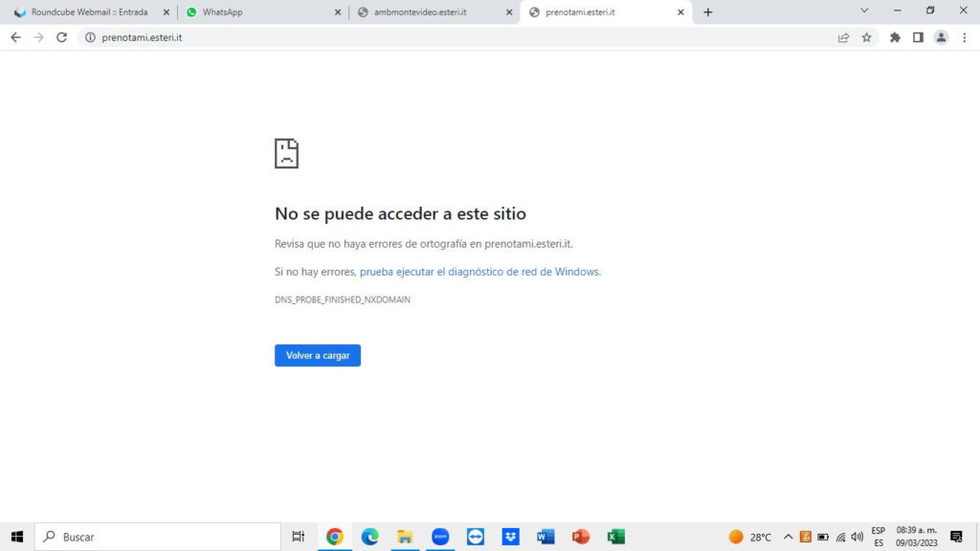Screen dimensions: 980x551
Task: Expand the tab search chevron
Action: click(864, 11)
